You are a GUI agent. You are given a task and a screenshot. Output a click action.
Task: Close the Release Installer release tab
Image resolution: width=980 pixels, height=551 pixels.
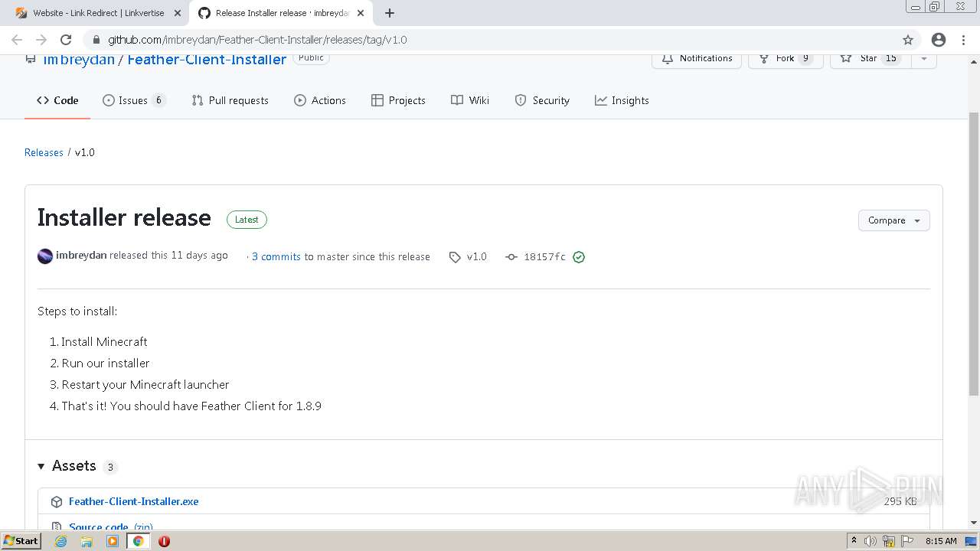click(361, 13)
